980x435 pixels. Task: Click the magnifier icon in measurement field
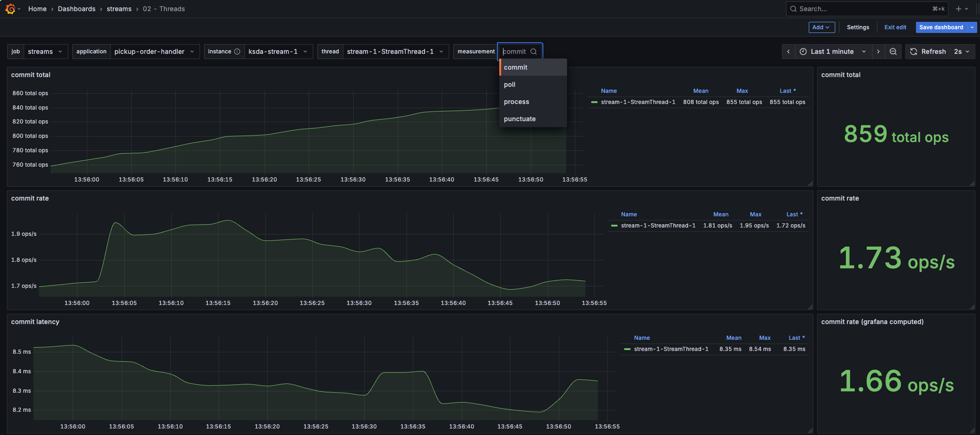coord(534,52)
